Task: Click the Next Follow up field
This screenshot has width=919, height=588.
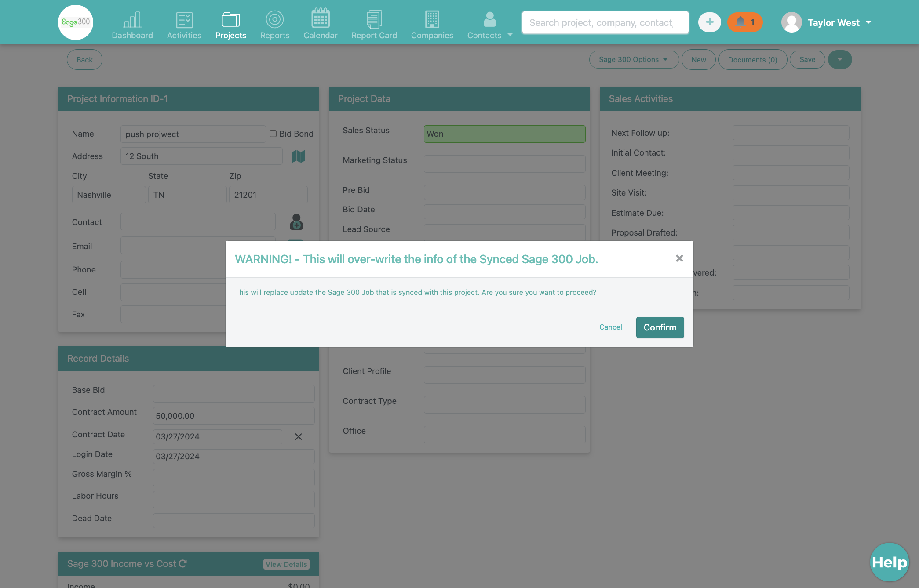Action: pyautogui.click(x=791, y=133)
